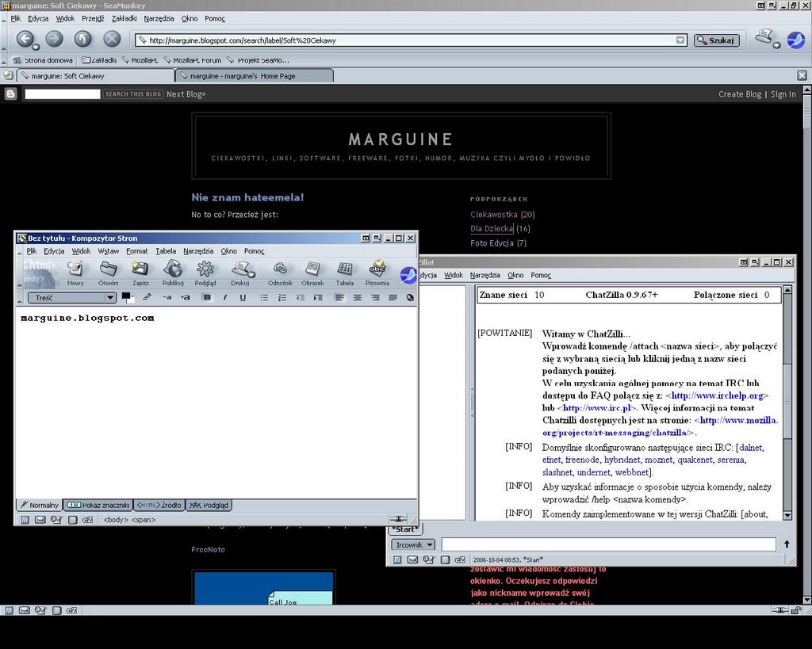Click the Create Blog link
Viewport: 812px width, 649px height.
(740, 94)
